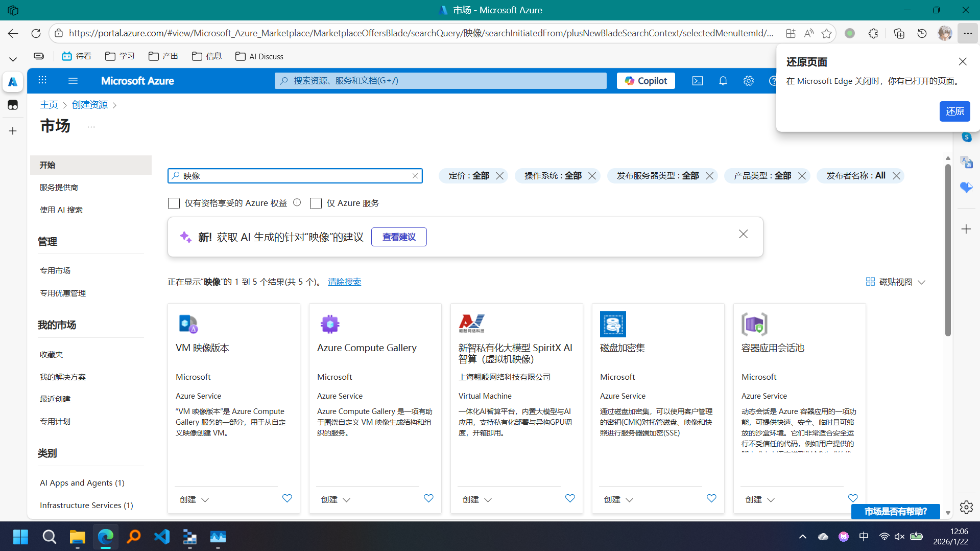Enable 仅有资格享受的 Azure 权益 checkbox
Viewport: 980px width, 551px height.
coord(174,203)
